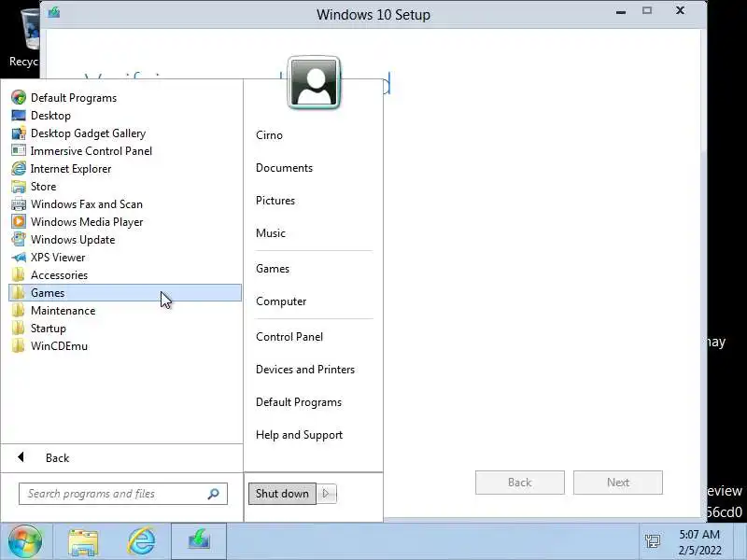Image resolution: width=747 pixels, height=560 pixels.
Task: Click the Internet Explorer icon in program list
Action: pos(19,169)
